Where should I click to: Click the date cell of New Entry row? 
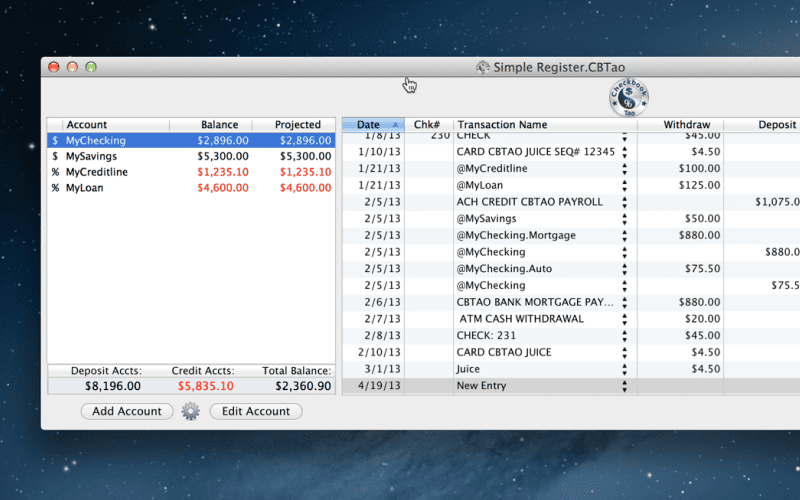pyautogui.click(x=373, y=386)
